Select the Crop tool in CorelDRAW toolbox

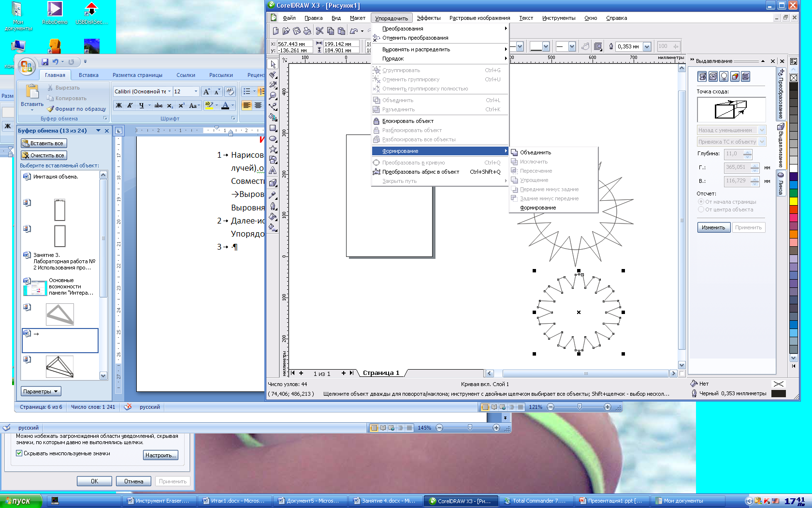click(x=273, y=86)
